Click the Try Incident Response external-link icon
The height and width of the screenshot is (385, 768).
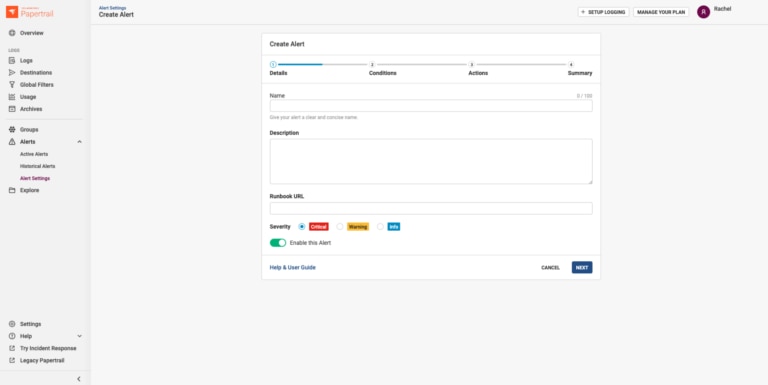click(12, 348)
